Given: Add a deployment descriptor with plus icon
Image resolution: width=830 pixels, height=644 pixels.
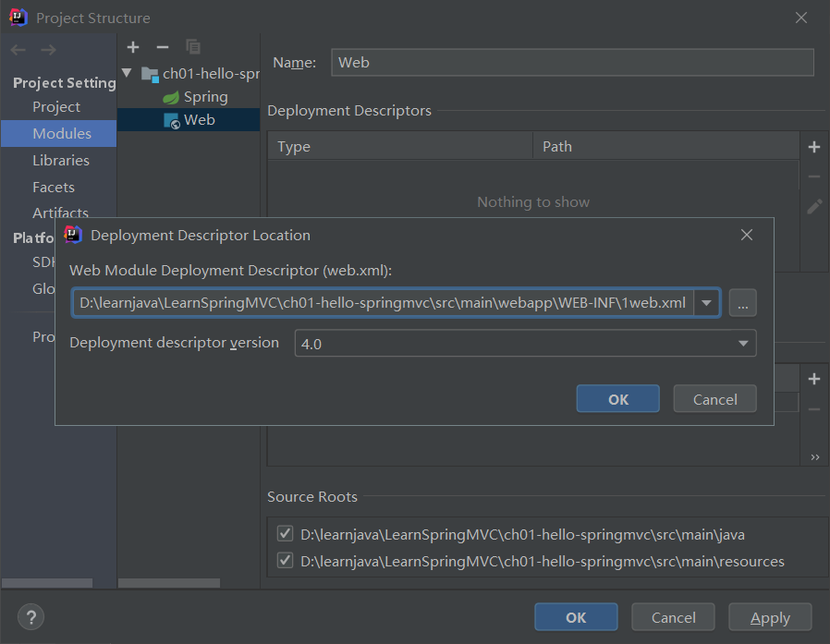Looking at the screenshot, I should click(x=814, y=147).
